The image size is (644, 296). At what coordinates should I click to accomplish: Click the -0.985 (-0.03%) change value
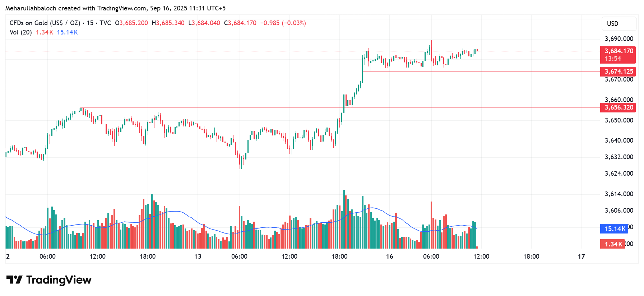[x=283, y=23]
